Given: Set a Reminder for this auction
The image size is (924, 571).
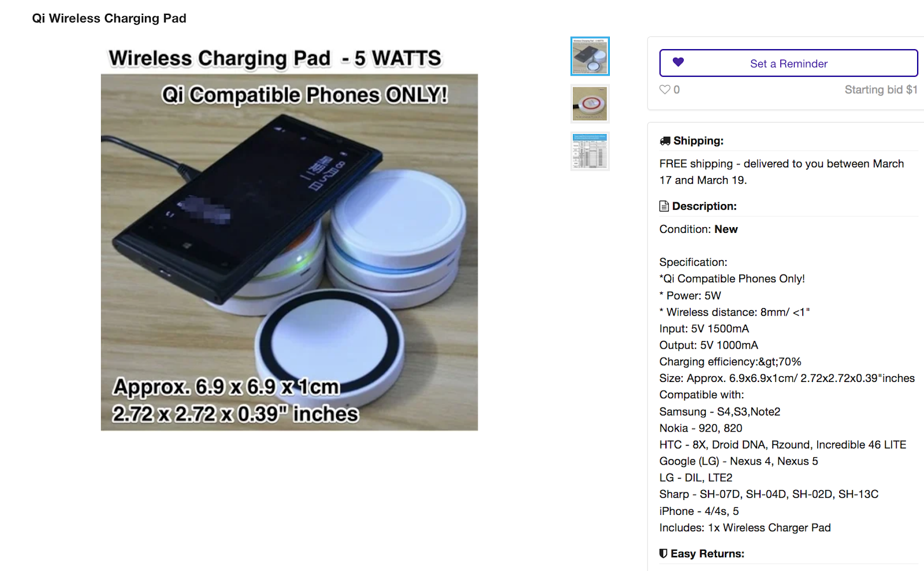Looking at the screenshot, I should 788,63.
